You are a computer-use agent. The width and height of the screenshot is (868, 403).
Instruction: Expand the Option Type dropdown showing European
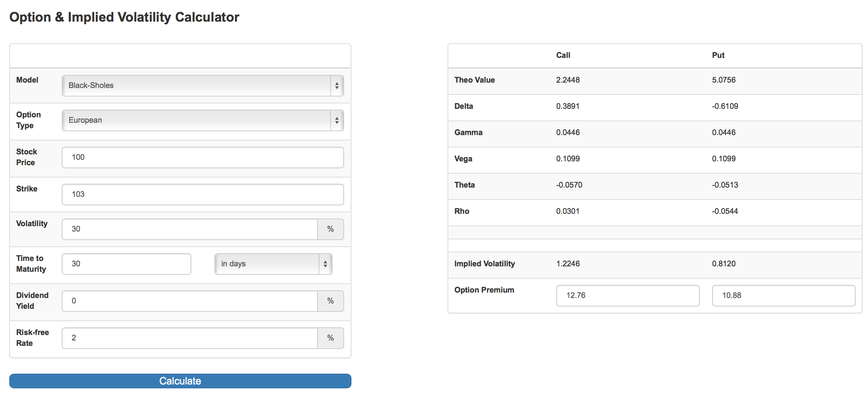203,120
